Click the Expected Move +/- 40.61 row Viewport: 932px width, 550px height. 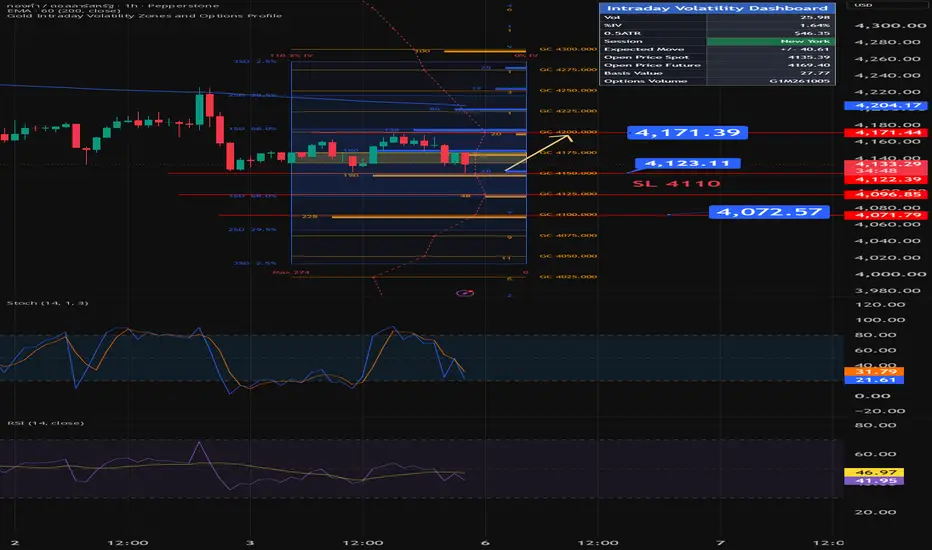(x=717, y=49)
